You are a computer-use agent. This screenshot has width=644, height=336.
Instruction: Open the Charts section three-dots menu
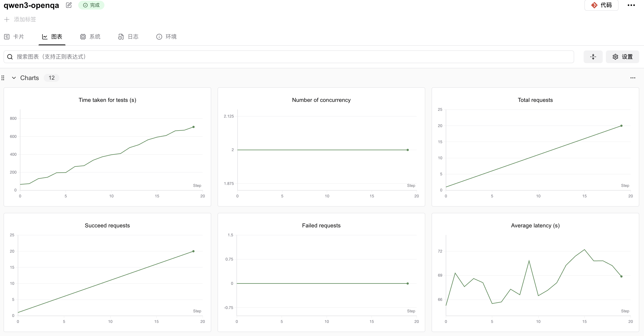[x=632, y=78]
